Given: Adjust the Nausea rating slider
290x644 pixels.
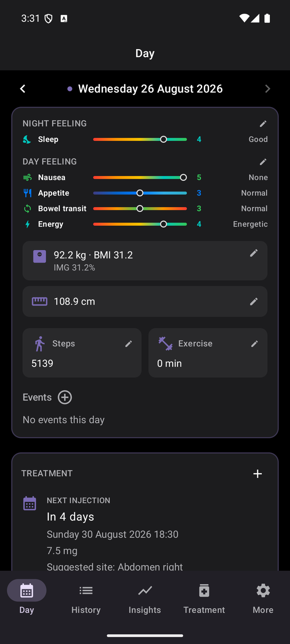Looking at the screenshot, I should [140, 177].
